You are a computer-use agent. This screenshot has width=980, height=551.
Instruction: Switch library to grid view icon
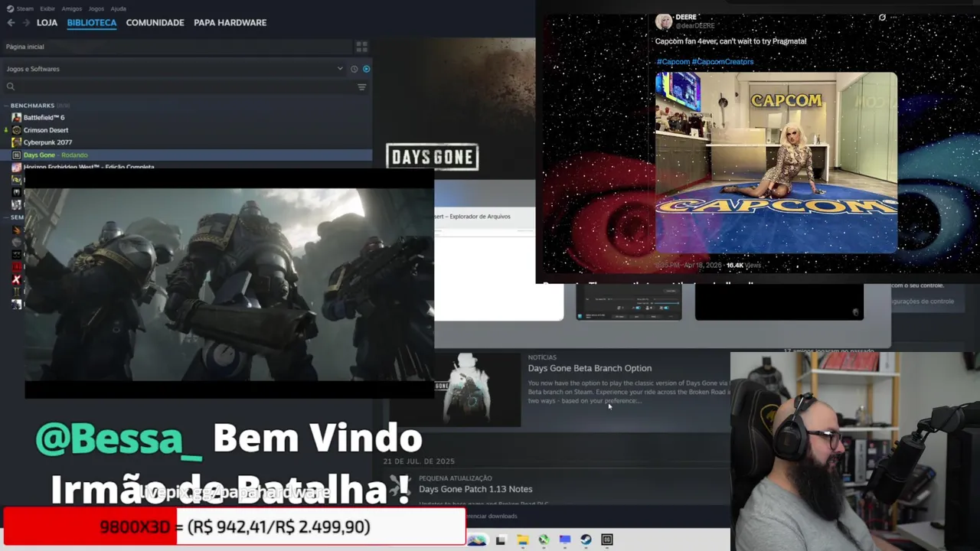[361, 47]
